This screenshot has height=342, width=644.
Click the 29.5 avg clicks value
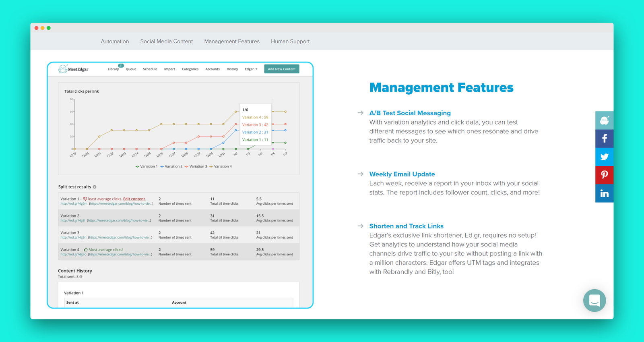pos(260,250)
